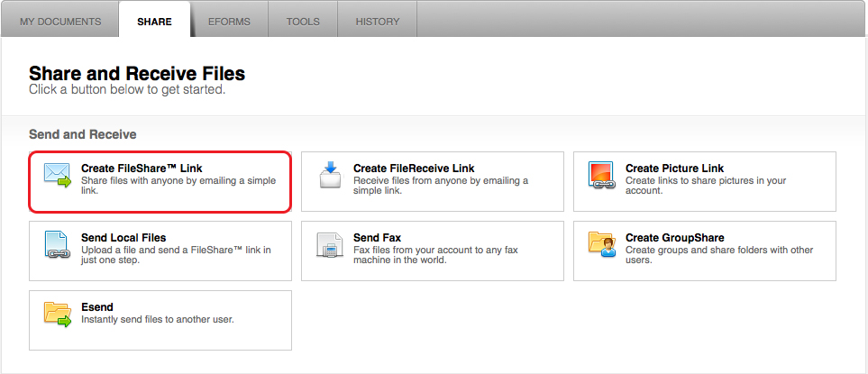The height and width of the screenshot is (374, 868).
Task: Click the Create GroupShare title
Action: click(675, 238)
